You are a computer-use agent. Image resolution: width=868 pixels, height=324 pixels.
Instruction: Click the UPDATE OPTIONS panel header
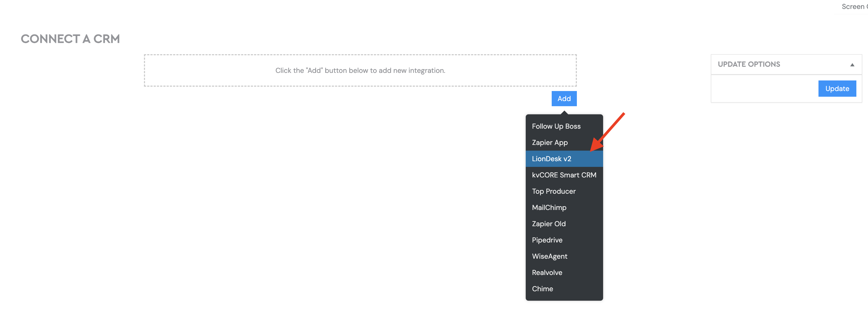[786, 64]
